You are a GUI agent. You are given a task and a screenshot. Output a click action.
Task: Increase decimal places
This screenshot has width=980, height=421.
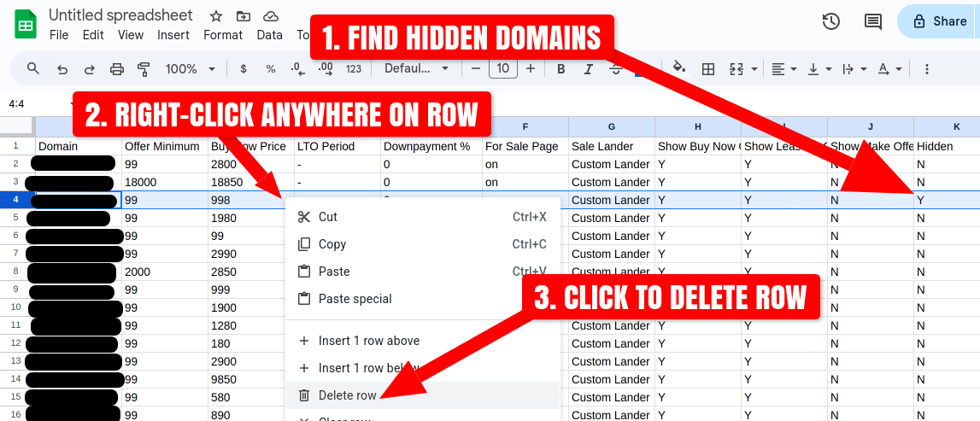click(x=326, y=68)
